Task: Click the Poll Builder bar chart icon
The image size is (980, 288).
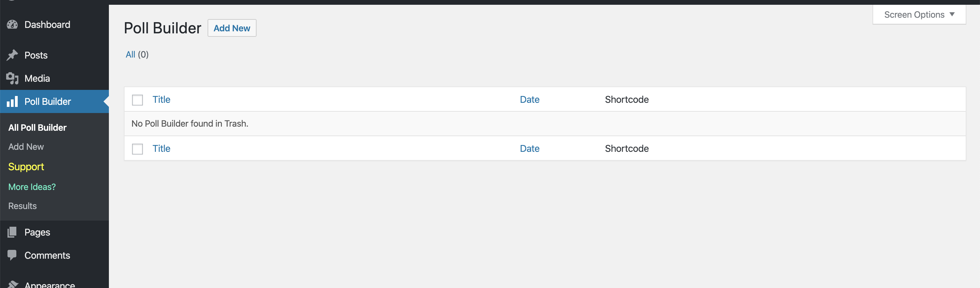Action: point(12,101)
